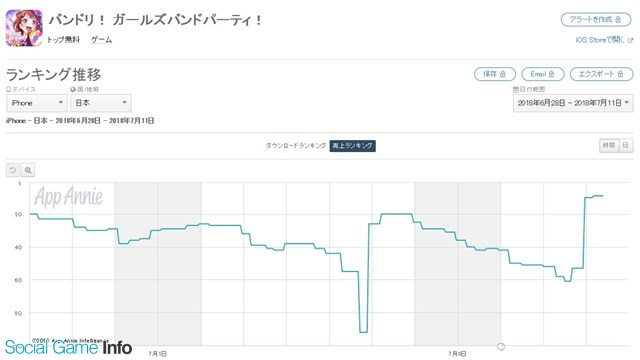Switch to ダウンロードランキング view
This screenshot has width=640, height=360.
[x=296, y=145]
